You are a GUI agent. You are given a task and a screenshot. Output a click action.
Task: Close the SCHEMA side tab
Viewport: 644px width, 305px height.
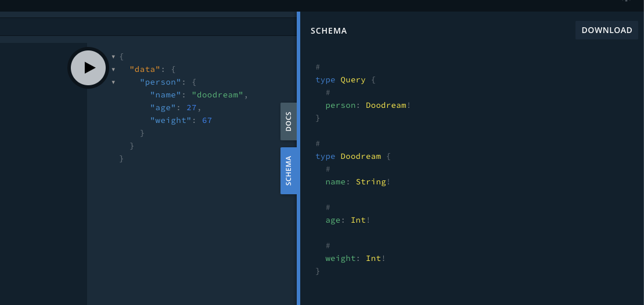(289, 170)
